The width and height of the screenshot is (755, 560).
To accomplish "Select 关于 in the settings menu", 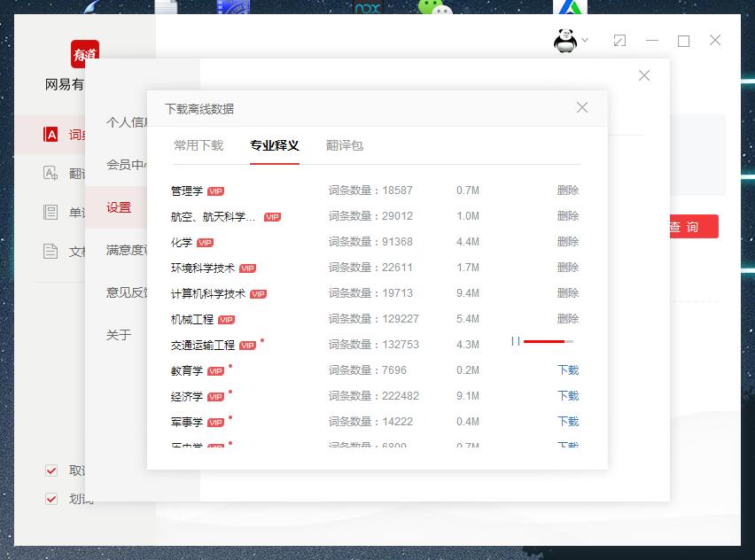I will point(119,335).
